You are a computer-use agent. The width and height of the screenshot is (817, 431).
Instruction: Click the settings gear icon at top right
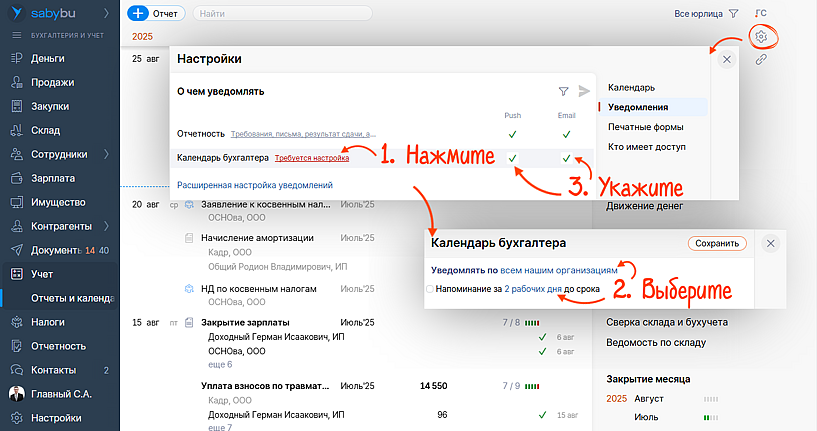point(761,37)
